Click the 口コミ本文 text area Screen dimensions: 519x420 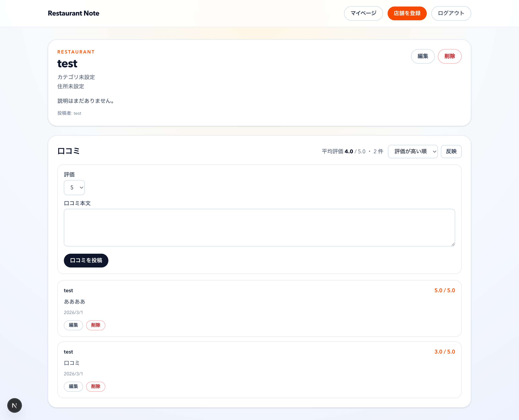[x=259, y=227]
